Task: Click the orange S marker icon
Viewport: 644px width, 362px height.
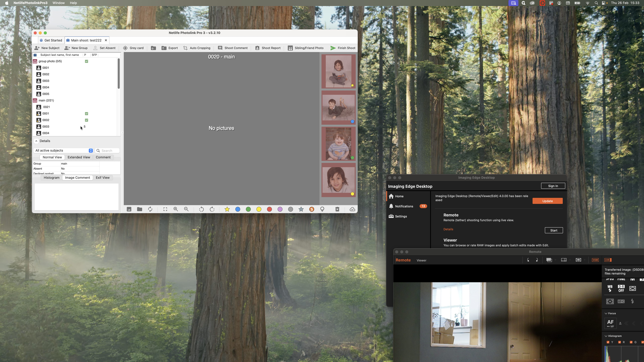Action: click(x=312, y=209)
